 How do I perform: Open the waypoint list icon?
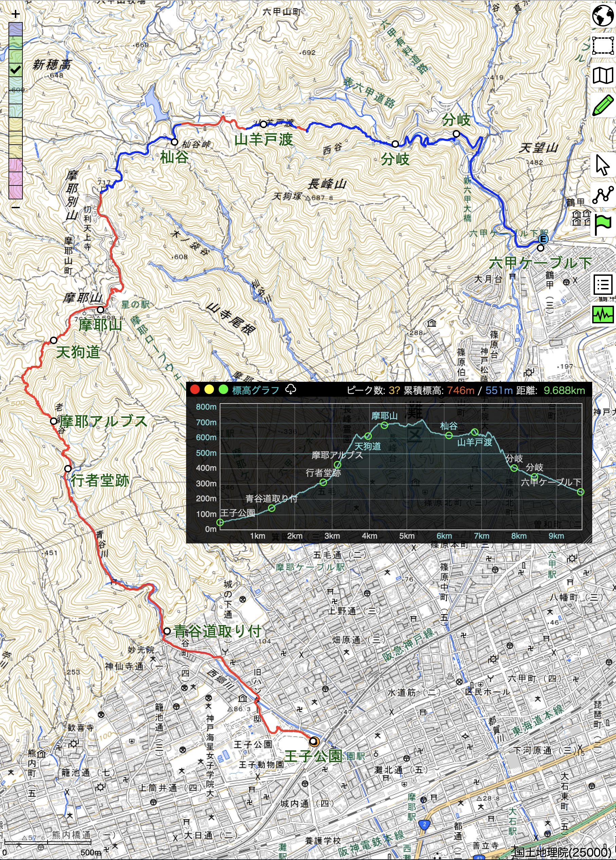(x=603, y=284)
